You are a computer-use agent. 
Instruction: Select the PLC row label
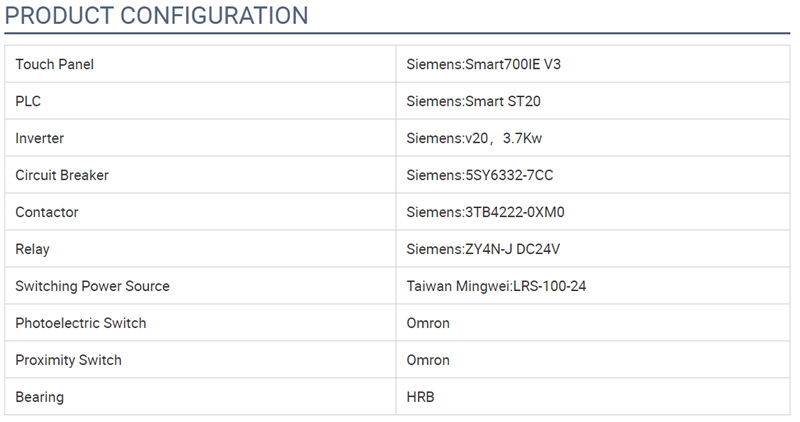28,101
